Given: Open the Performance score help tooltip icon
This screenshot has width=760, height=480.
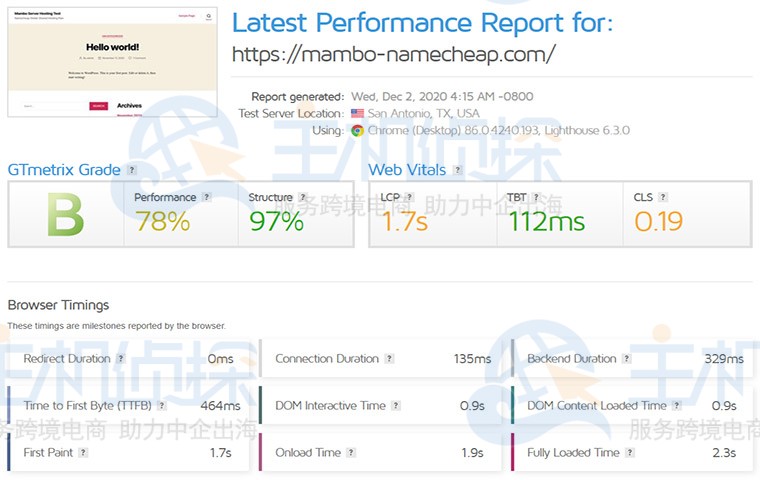Looking at the screenshot, I should point(207,198).
